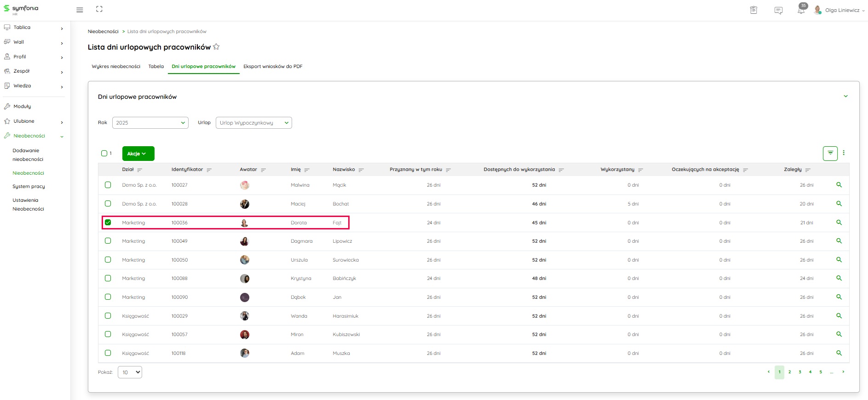Toggle the select-all checkbox above table
Screen dimensions: 868x400
pyautogui.click(x=104, y=154)
